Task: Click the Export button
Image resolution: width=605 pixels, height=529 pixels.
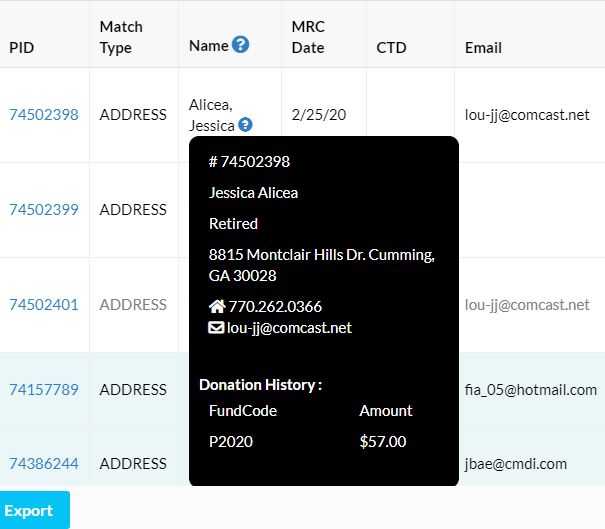Action: point(35,510)
